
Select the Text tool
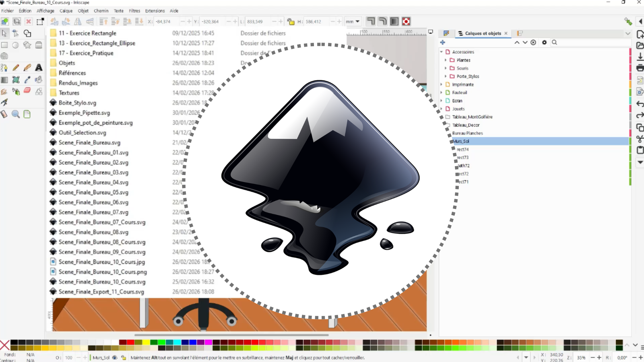(38, 68)
